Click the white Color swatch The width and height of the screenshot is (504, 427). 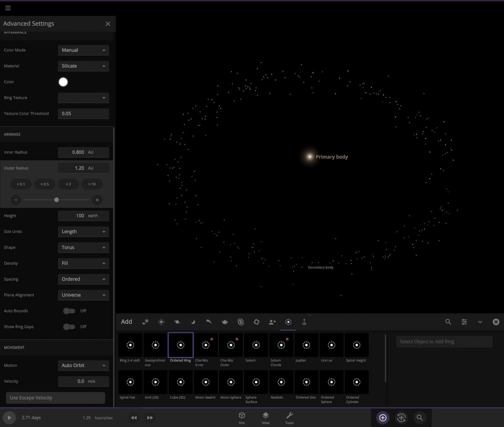[x=63, y=82]
